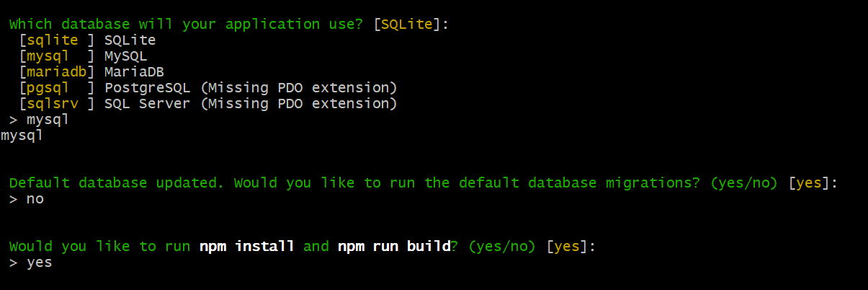Screen dimensions: 868x290
Task: Click the "> yes" answer line
Action: point(30,262)
